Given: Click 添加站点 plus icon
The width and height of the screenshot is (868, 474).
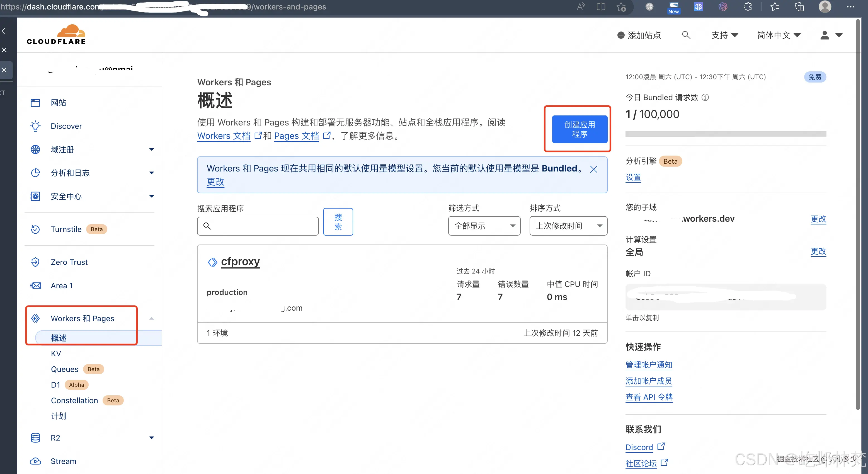Looking at the screenshot, I should (x=621, y=35).
